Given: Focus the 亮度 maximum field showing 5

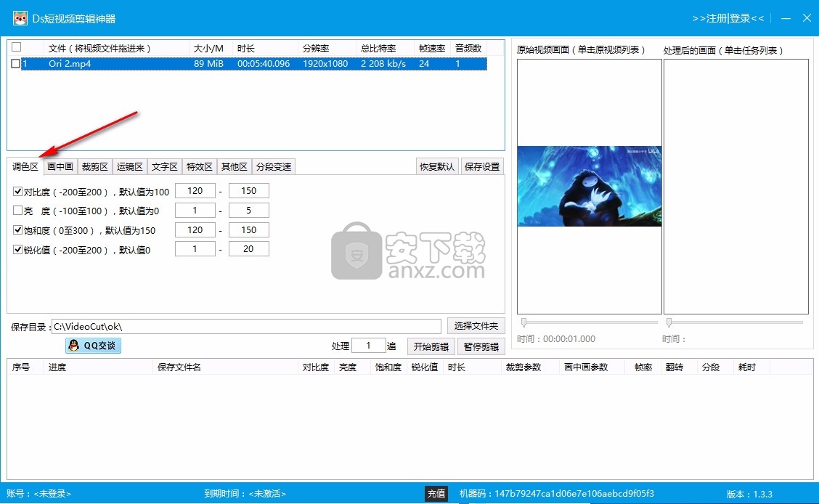Looking at the screenshot, I should [x=248, y=210].
